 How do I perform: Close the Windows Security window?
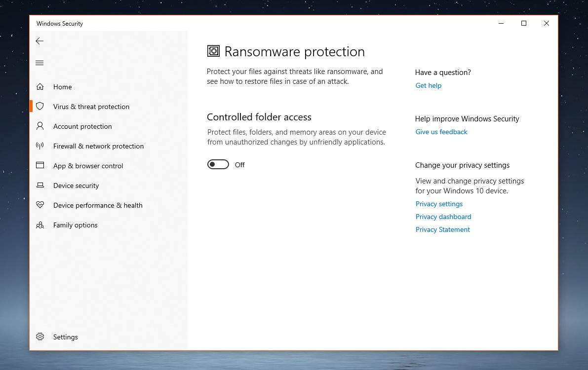(x=547, y=23)
